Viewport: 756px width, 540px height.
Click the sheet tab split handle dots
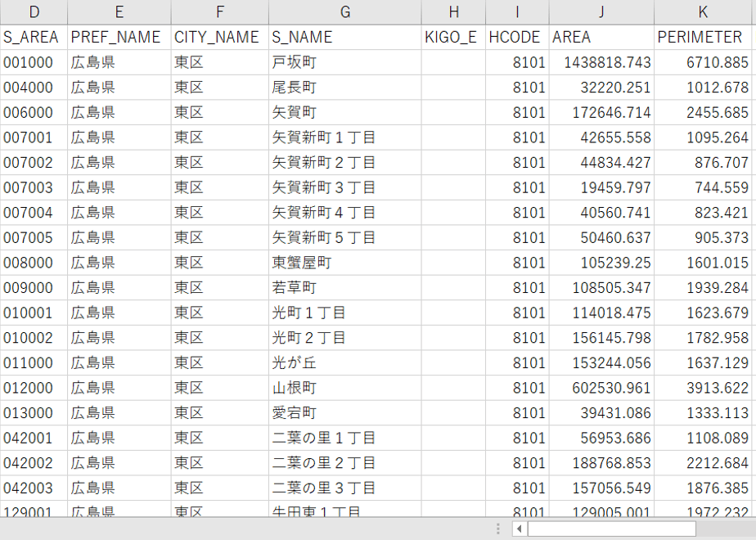pos(498,529)
